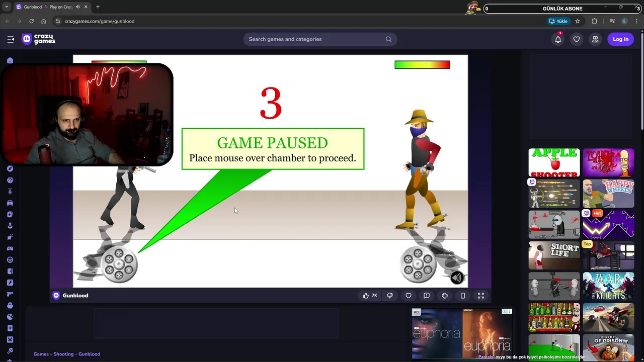This screenshot has width=644, height=362.
Task: Click the address bar URL
Action: pos(99,21)
